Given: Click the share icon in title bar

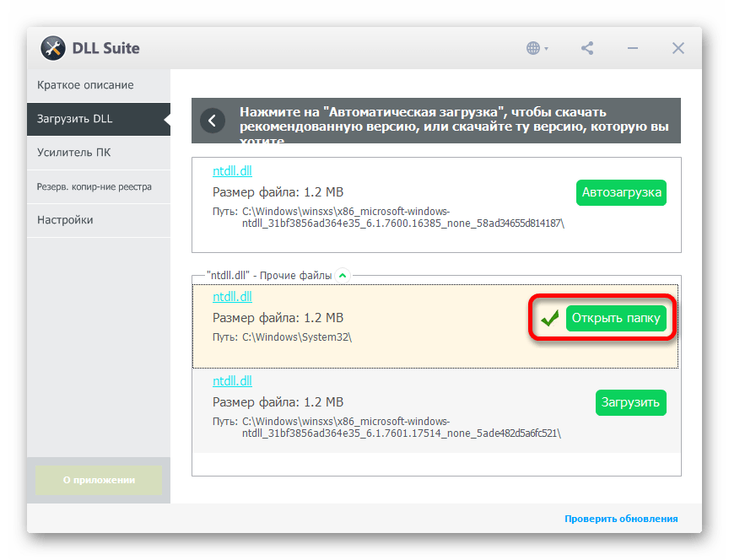Looking at the screenshot, I should (587, 48).
